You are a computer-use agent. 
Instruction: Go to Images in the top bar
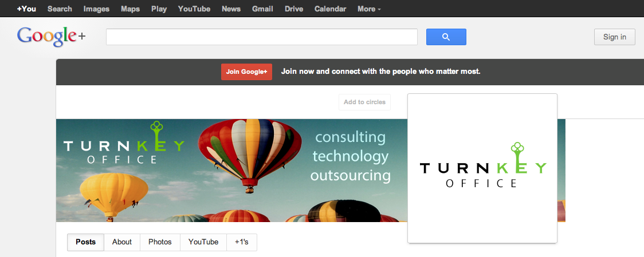tap(96, 9)
